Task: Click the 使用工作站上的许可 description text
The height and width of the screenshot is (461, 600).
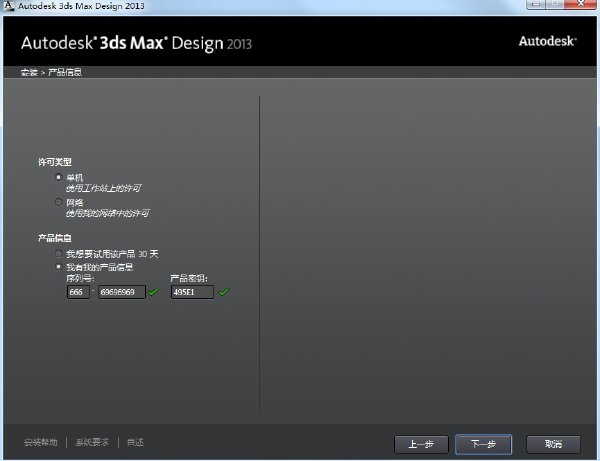Action: [104, 188]
